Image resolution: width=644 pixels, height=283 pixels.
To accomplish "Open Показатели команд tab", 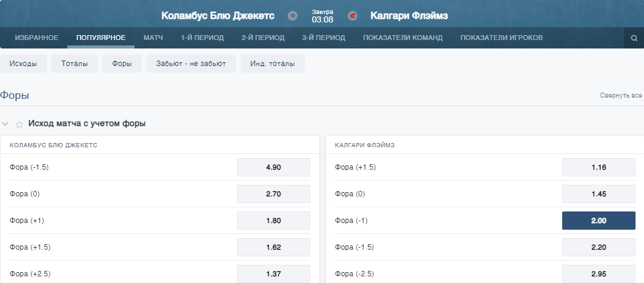I will 403,38.
